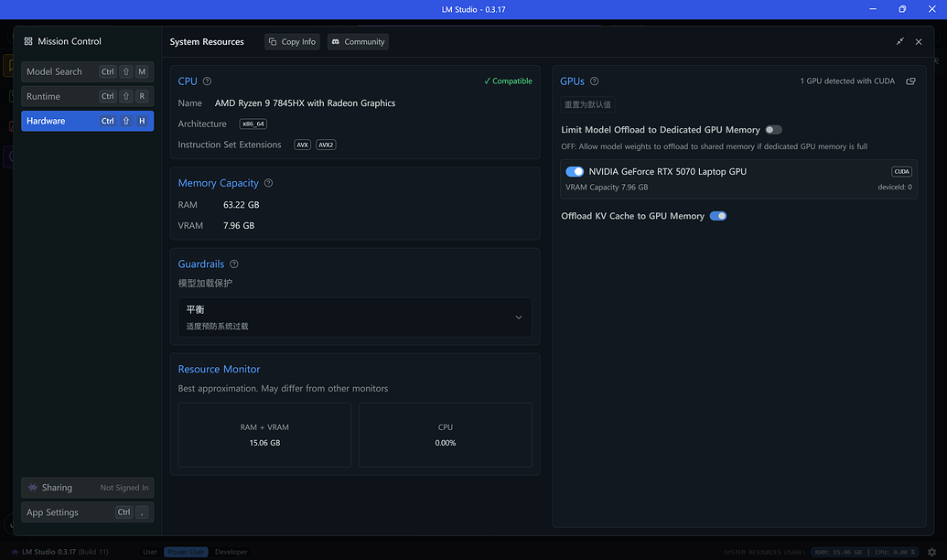Click the Copy Info button

coord(292,42)
